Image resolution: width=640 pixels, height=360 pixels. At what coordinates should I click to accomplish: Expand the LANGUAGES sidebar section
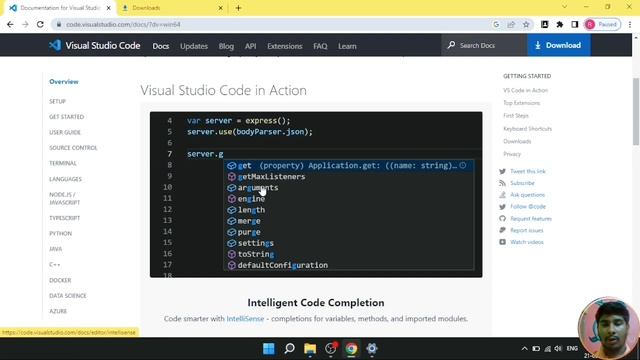65,179
